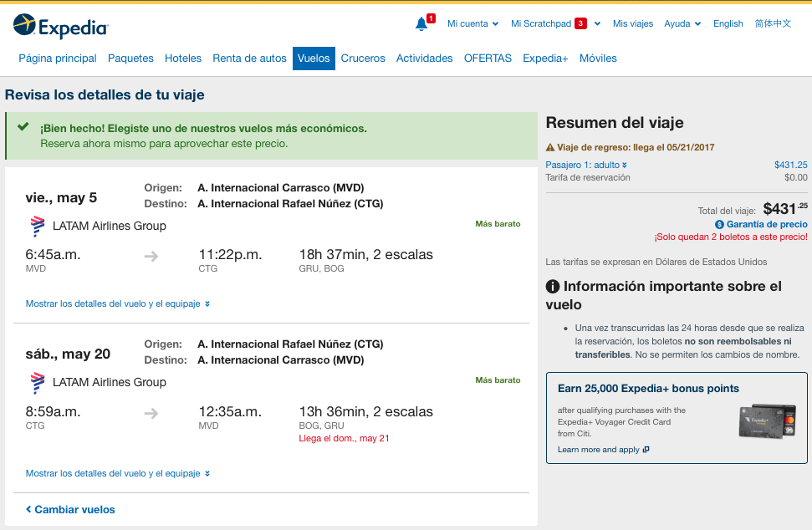Go to the Actividades tab

424,59
